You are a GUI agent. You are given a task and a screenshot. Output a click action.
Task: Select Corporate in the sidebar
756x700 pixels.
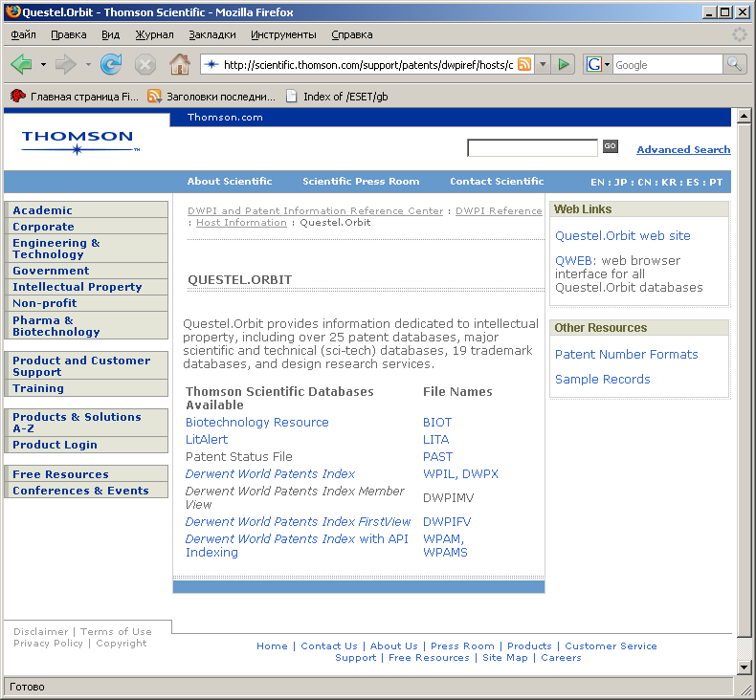[x=86, y=227]
